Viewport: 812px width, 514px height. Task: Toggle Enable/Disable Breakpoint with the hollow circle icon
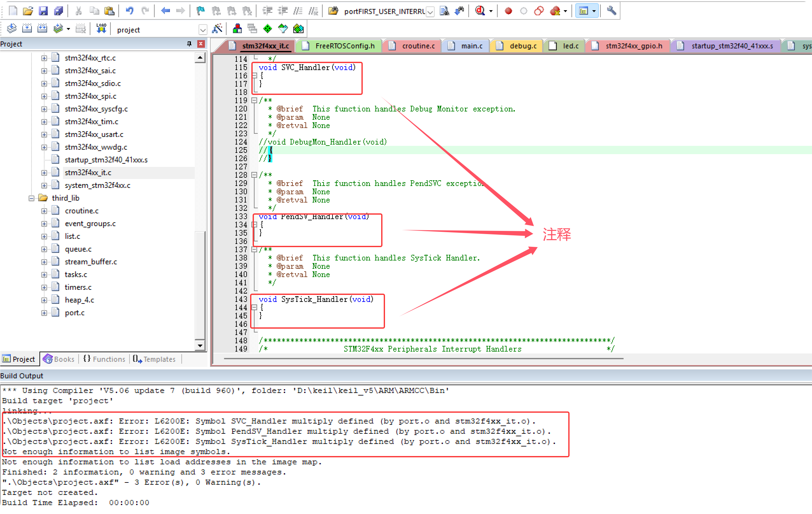point(523,11)
